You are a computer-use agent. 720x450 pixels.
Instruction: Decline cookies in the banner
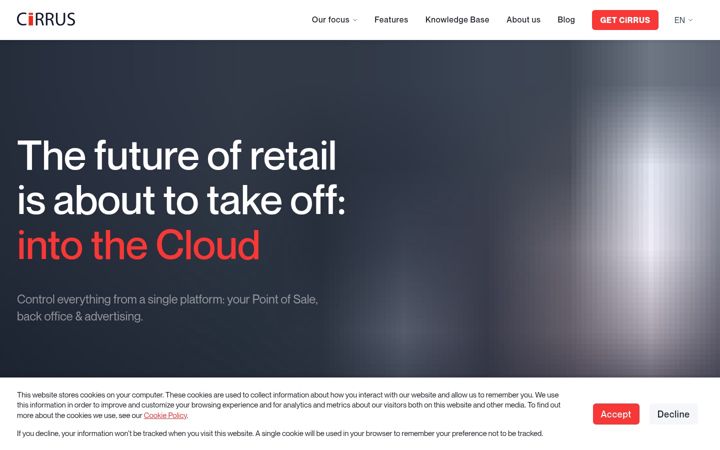673,414
